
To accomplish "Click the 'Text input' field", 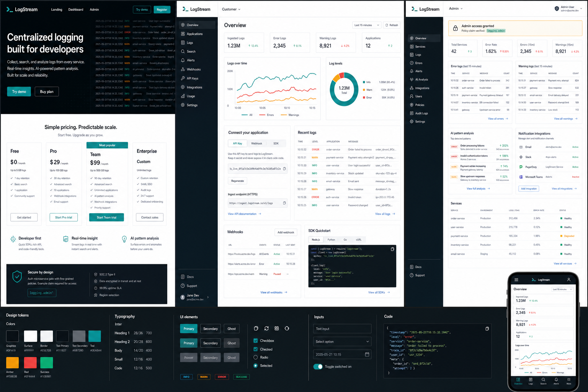I will 342,328.
